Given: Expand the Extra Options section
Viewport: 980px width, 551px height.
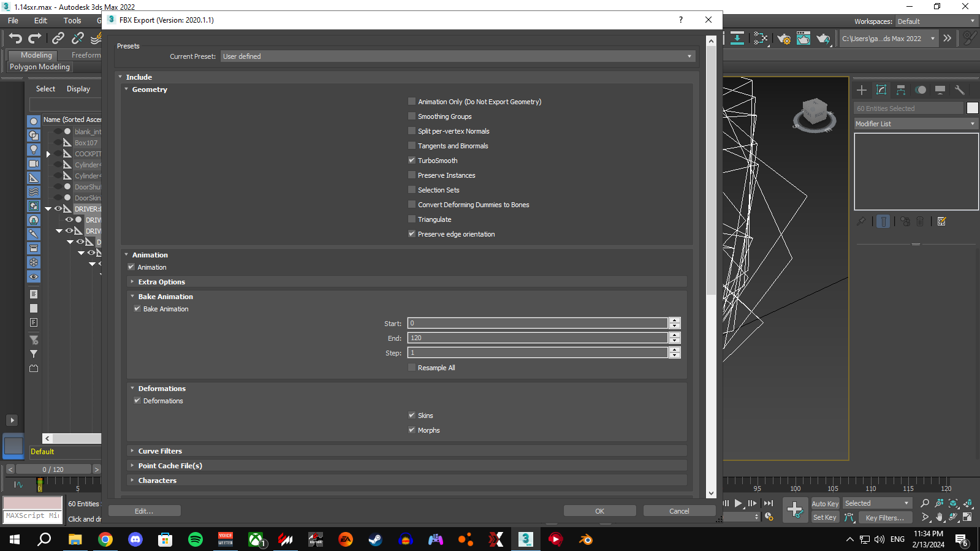Looking at the screenshot, I should pos(132,282).
